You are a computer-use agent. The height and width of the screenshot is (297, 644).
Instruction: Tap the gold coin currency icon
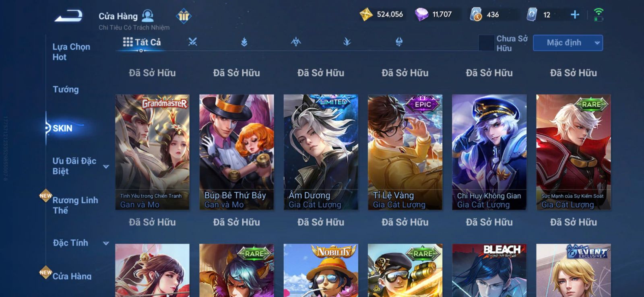click(366, 14)
